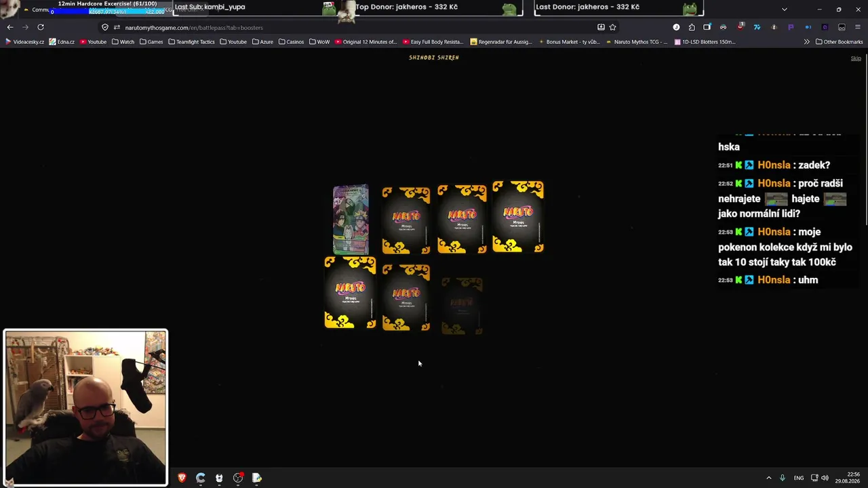
Task: Select the revealed purple character card
Action: [351, 220]
